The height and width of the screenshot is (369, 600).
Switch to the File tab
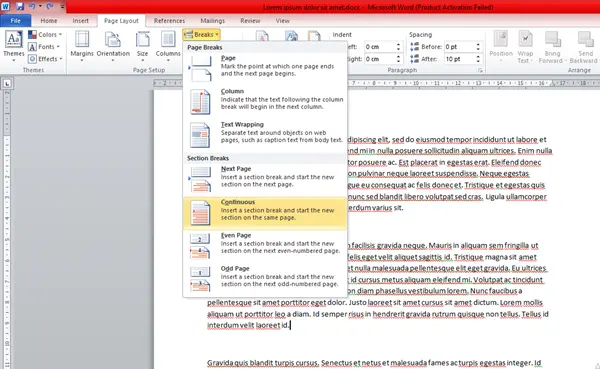[x=16, y=21]
